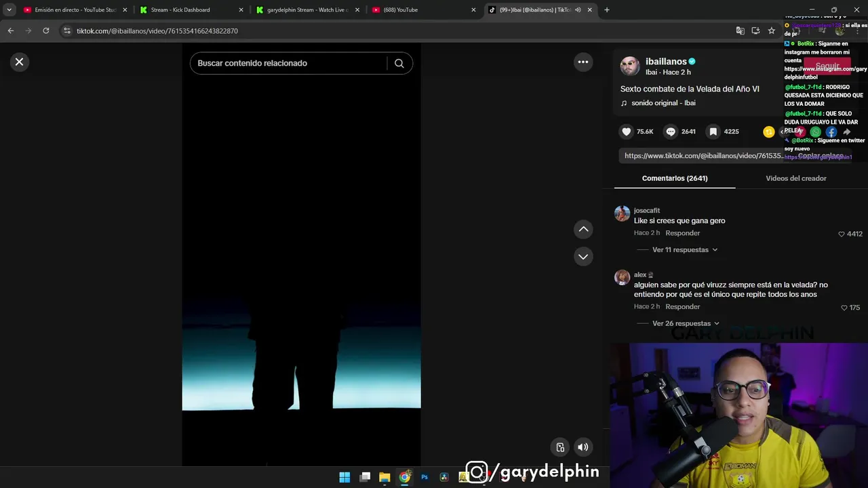
Task: Open the three-dots more options menu over the video
Action: (x=583, y=62)
